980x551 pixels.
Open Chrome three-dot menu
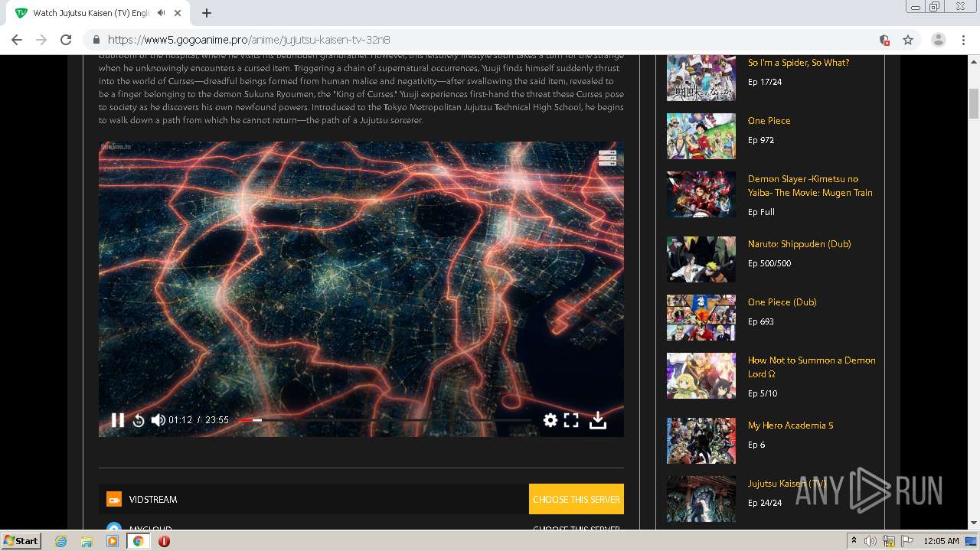pos(964,40)
